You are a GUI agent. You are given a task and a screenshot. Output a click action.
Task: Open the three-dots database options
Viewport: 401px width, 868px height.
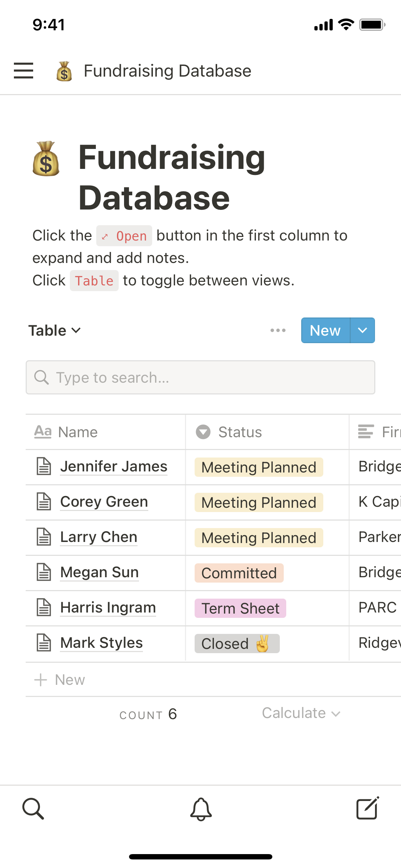[278, 330]
